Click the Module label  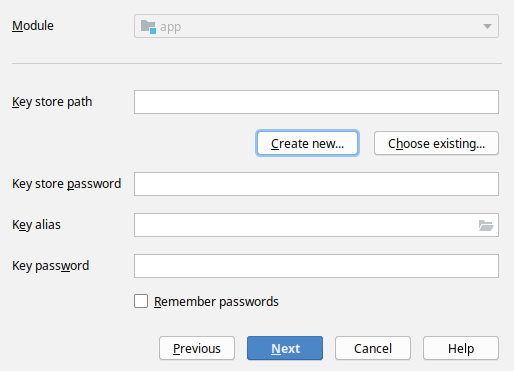(x=33, y=26)
